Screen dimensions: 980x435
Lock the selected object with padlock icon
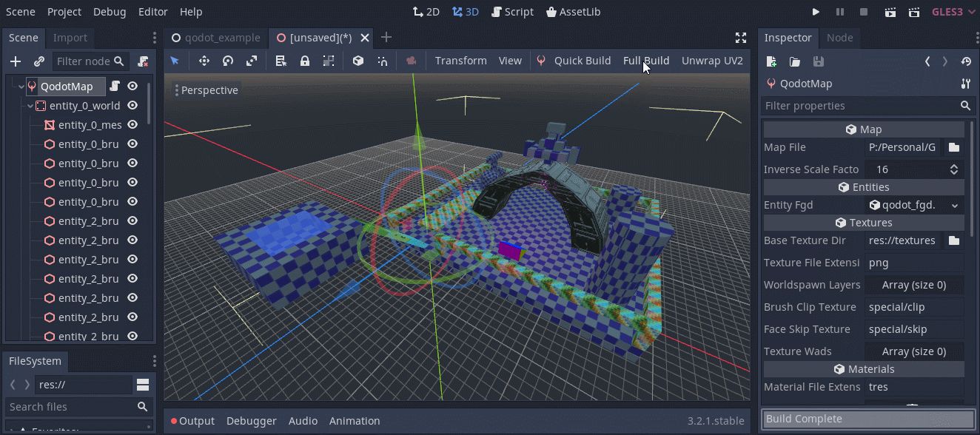click(x=305, y=61)
